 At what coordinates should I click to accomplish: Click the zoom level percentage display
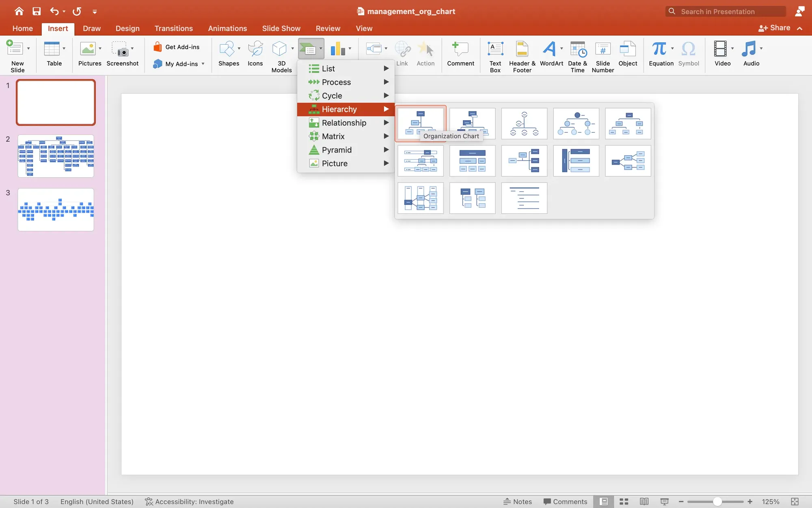771,501
